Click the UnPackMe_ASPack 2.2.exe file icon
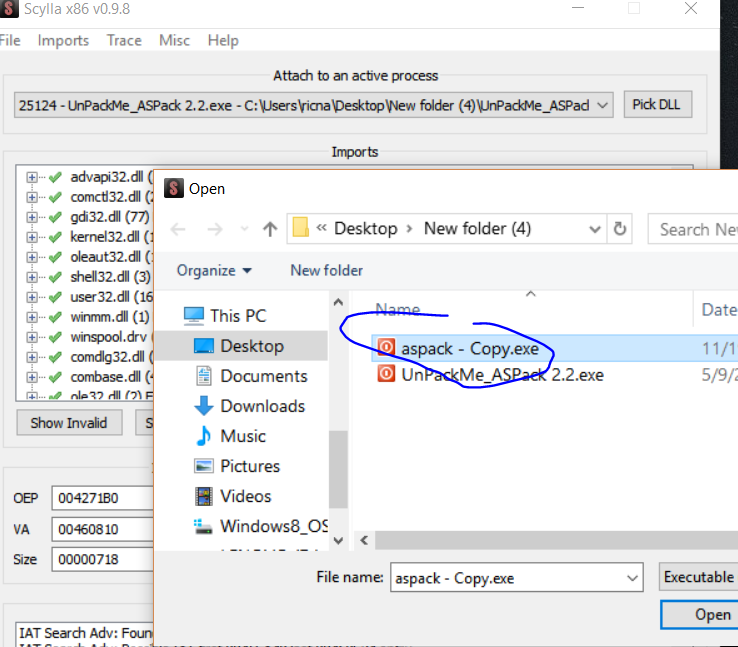Viewport: 738px width, 647px height. [x=386, y=375]
